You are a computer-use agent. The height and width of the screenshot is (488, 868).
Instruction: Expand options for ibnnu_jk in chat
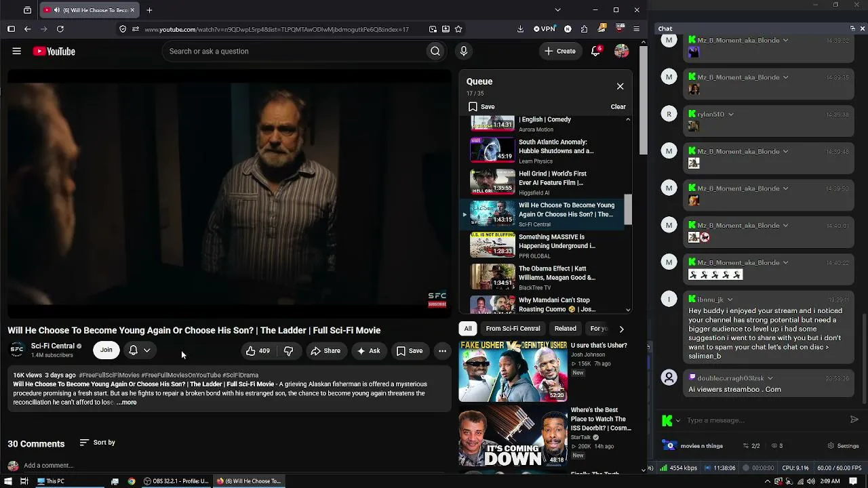(730, 300)
